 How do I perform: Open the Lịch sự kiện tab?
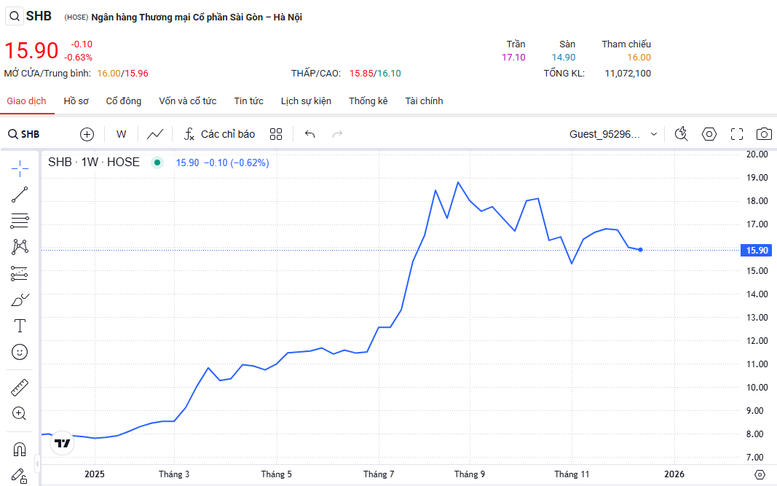[x=306, y=101]
